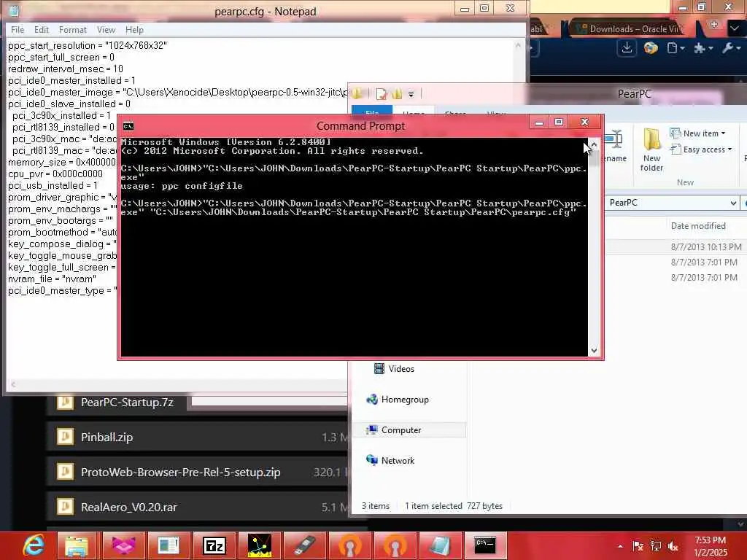Open browser downloads arrow button

[627, 47]
